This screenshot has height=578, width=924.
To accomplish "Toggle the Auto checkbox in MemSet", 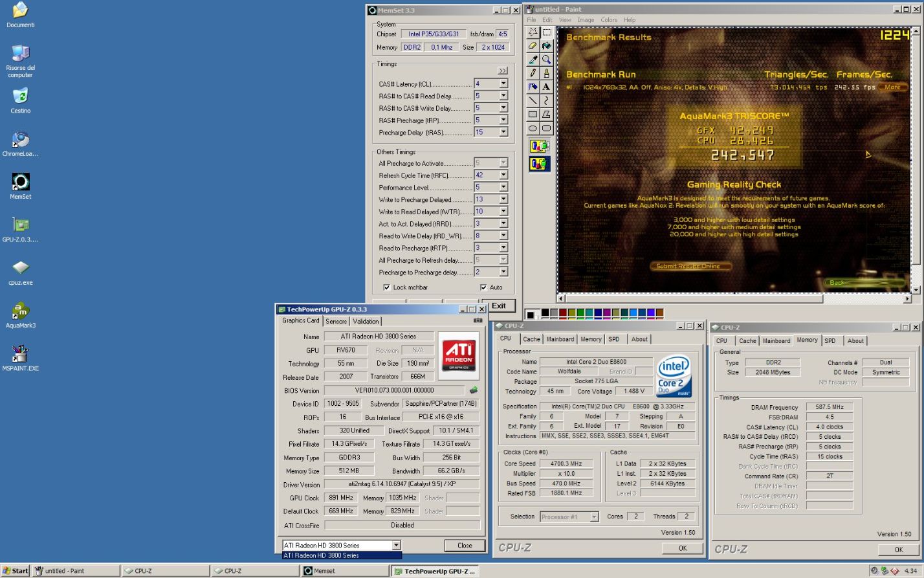I will point(483,287).
